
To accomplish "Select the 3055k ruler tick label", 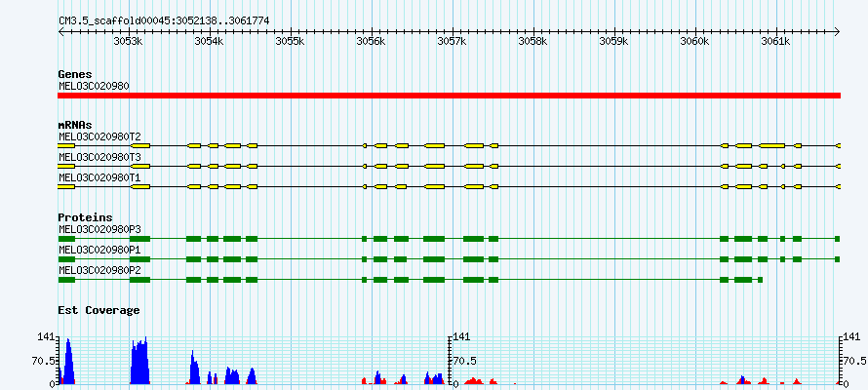I will (x=291, y=42).
